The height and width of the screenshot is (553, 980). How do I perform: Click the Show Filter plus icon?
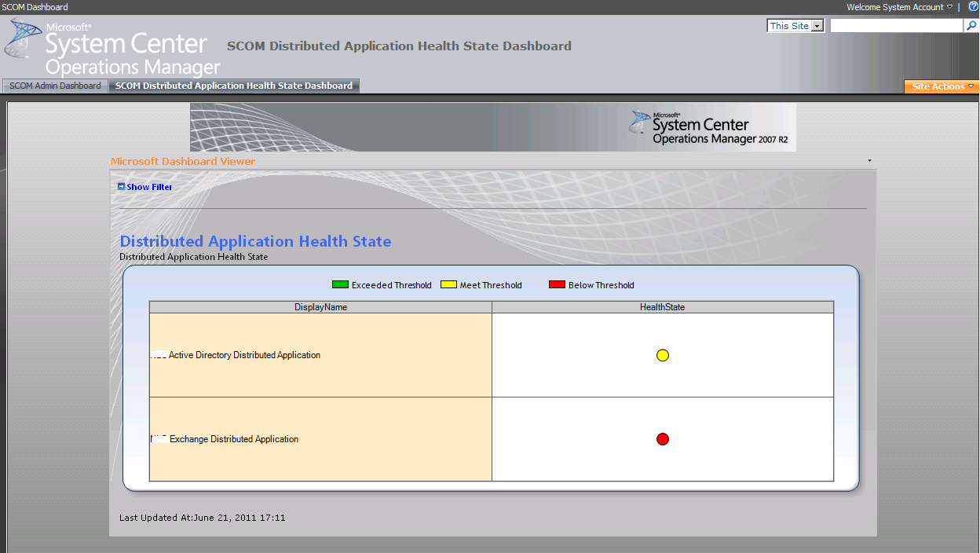pos(122,186)
